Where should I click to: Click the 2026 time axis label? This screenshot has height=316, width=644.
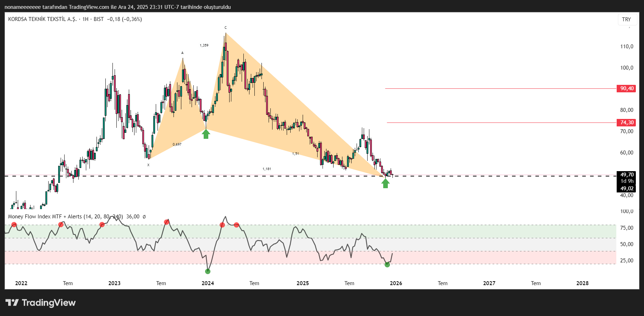click(x=396, y=283)
